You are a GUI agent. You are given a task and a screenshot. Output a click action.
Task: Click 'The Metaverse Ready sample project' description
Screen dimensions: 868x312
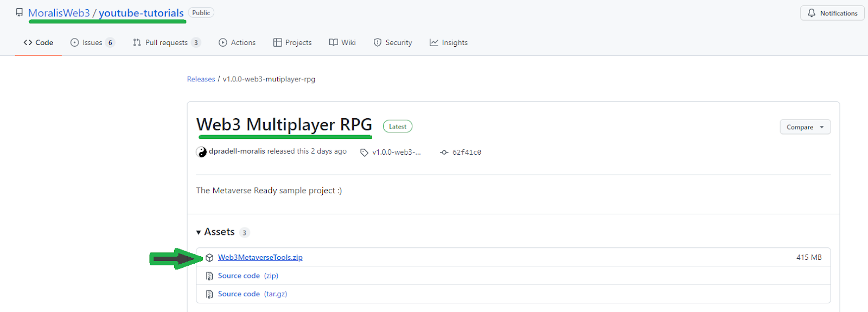(269, 190)
